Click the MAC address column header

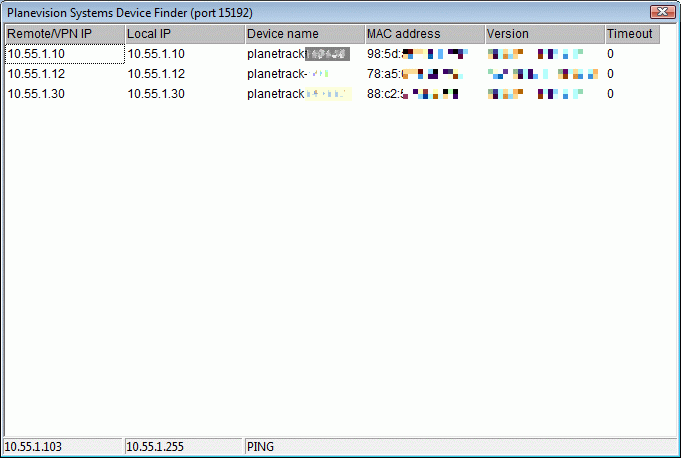point(425,34)
